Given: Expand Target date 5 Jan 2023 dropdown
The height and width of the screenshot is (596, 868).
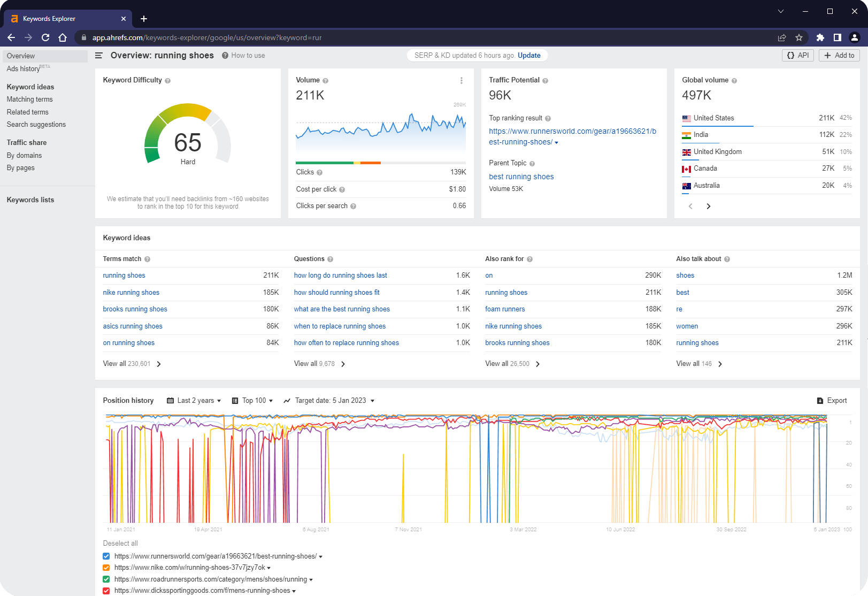Looking at the screenshot, I should (x=329, y=401).
